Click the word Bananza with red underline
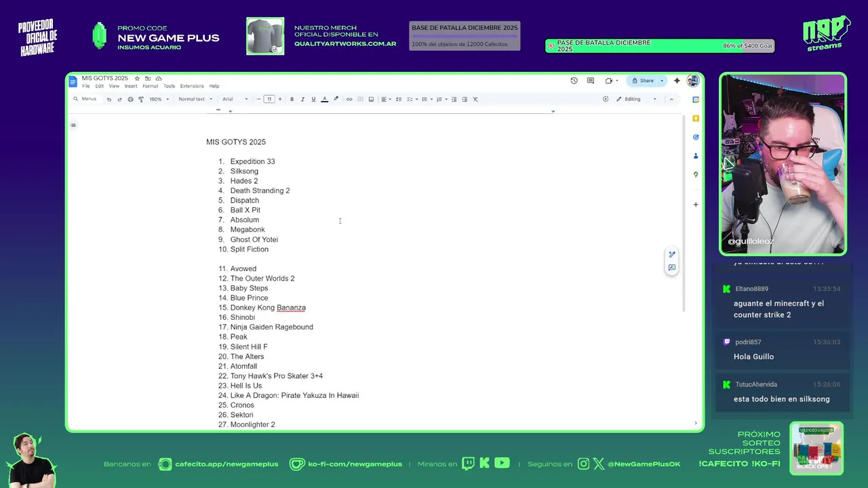Screen dimensions: 868x488 291,308
